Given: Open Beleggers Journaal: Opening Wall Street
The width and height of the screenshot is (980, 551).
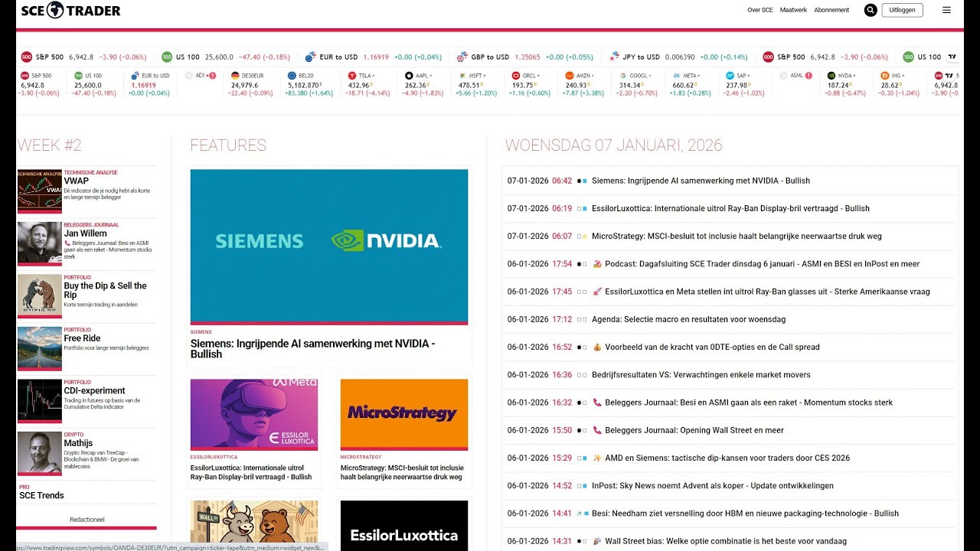Looking at the screenshot, I should click(x=730, y=430).
